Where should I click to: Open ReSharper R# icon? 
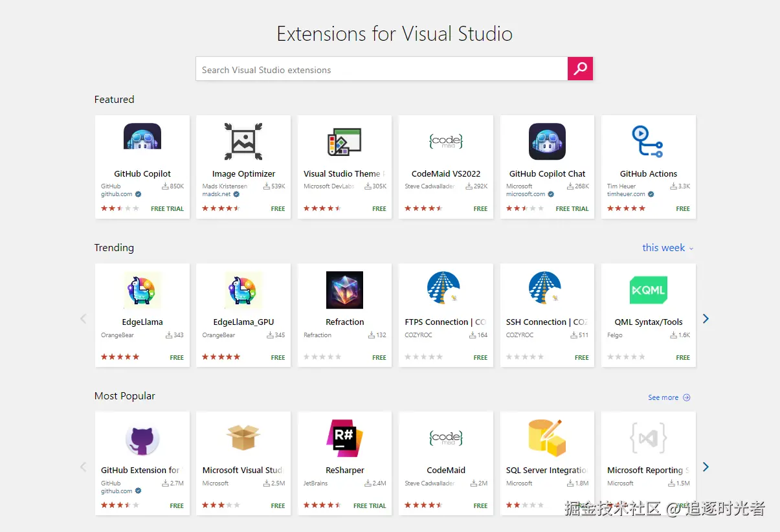(344, 438)
